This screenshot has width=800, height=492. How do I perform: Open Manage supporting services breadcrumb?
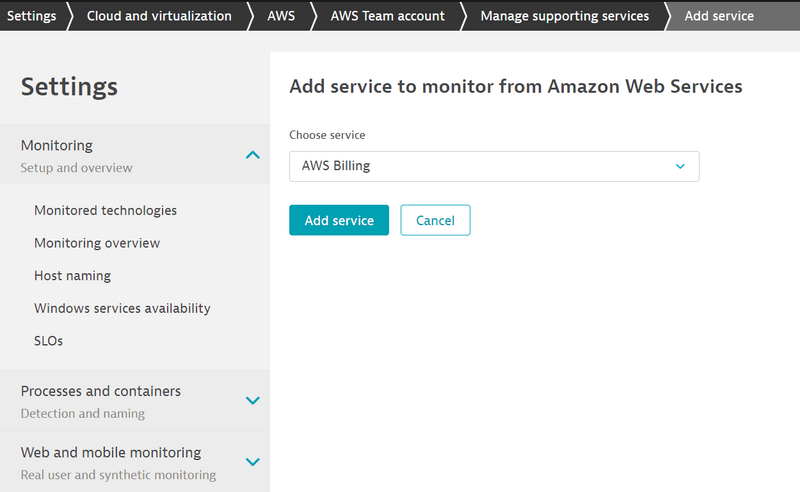tap(564, 16)
